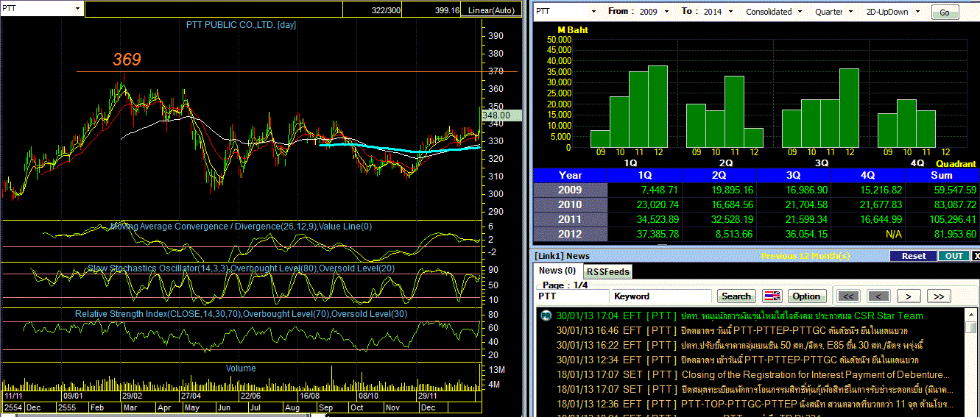Open the Quarter period dropdown
The width and height of the screenshot is (980, 417).
click(851, 12)
